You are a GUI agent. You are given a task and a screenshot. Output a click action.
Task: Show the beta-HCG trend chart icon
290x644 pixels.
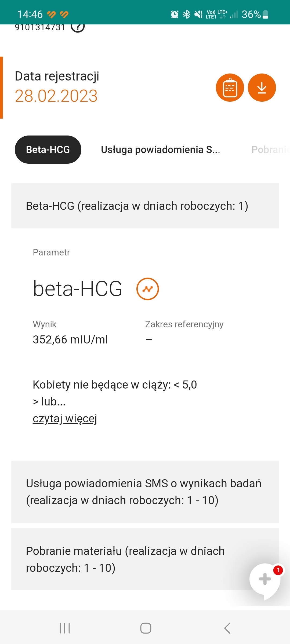[x=148, y=289]
